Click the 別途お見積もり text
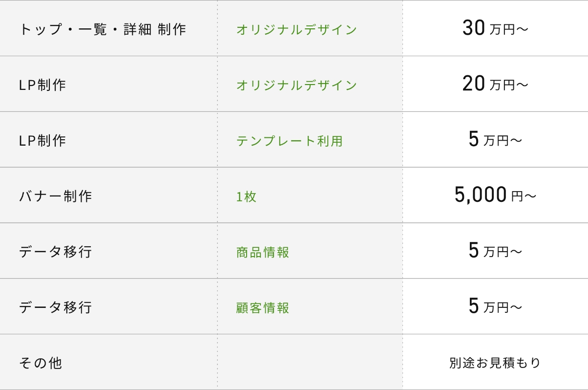 pyautogui.click(x=495, y=363)
